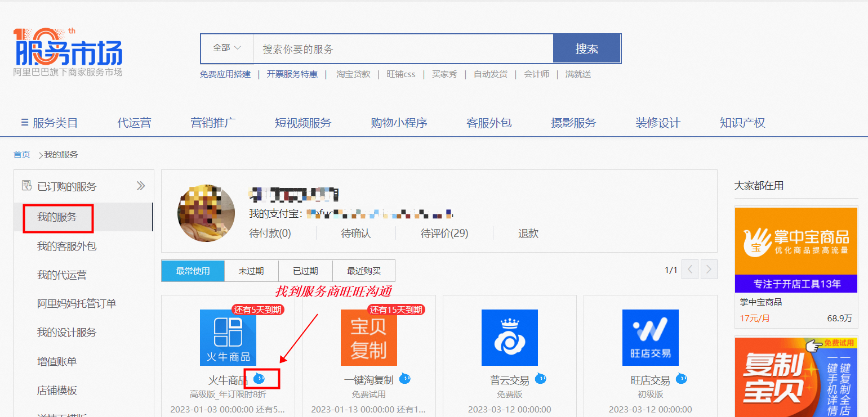Click 待评价(29) order status

(x=444, y=233)
